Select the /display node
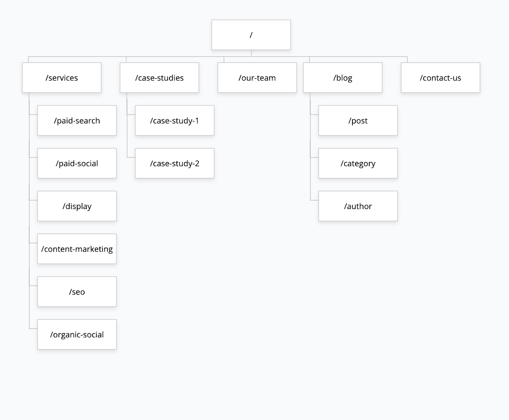Viewport: 509px width, 420px height. 77,206
